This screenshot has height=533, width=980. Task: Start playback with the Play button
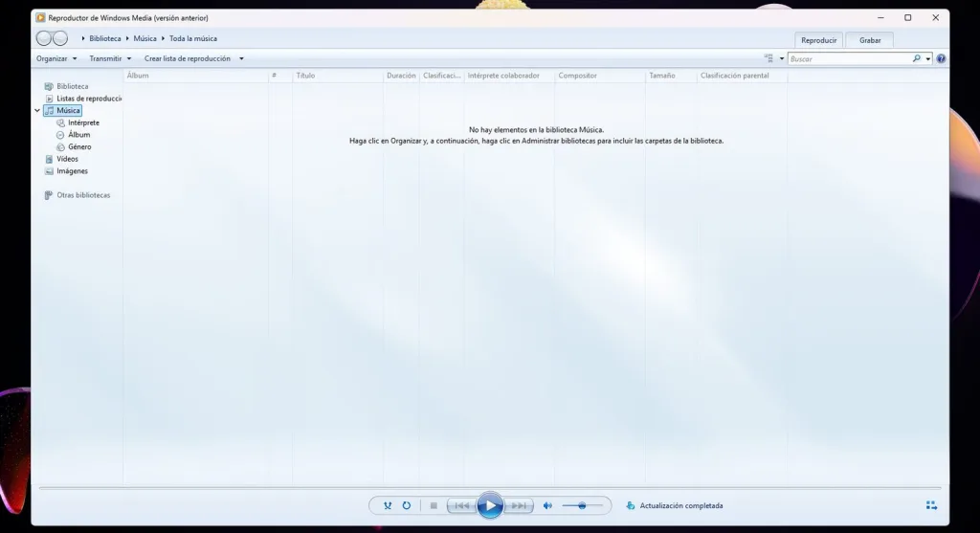pos(490,505)
